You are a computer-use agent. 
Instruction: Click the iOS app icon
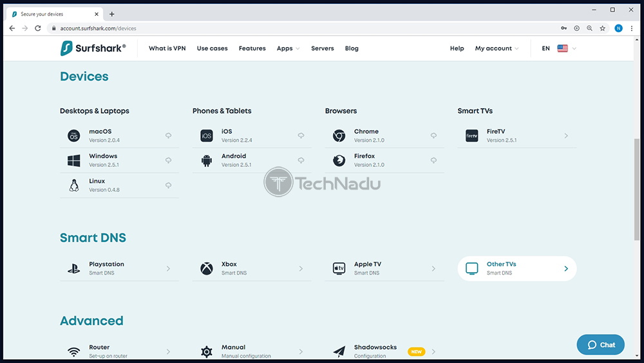tap(207, 135)
